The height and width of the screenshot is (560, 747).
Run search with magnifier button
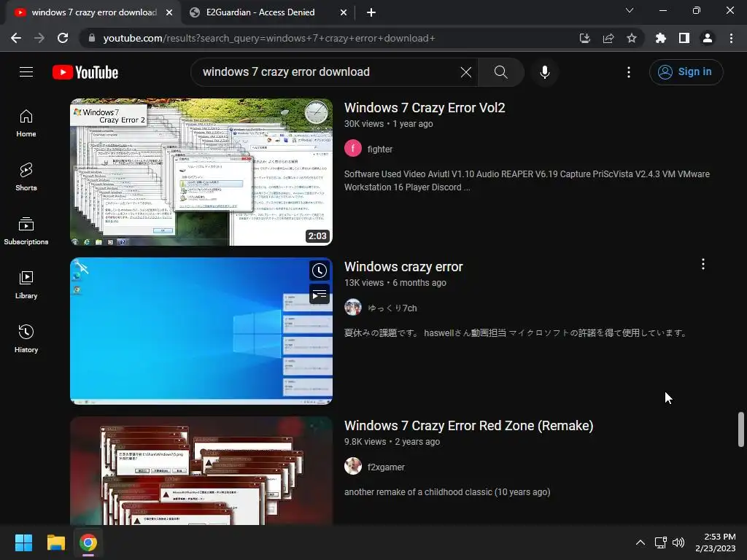[x=500, y=72]
